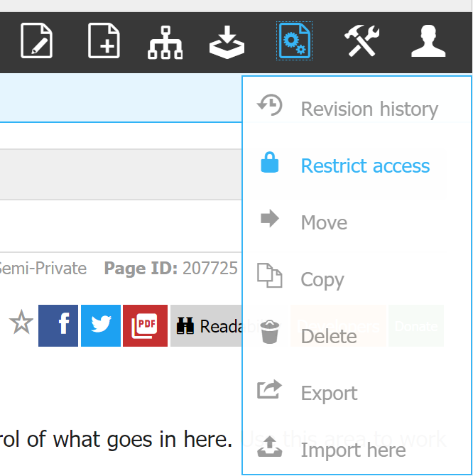Click the new page plus icon

click(x=104, y=40)
